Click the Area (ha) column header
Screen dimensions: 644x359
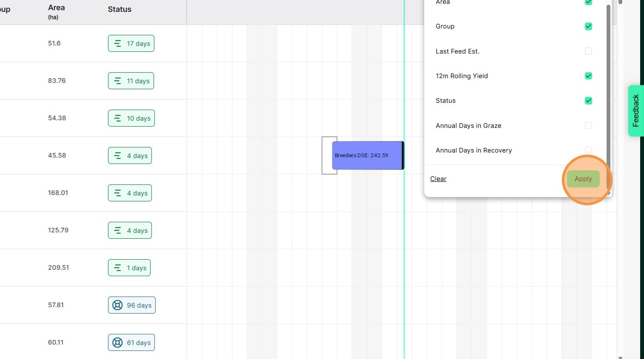57,12
